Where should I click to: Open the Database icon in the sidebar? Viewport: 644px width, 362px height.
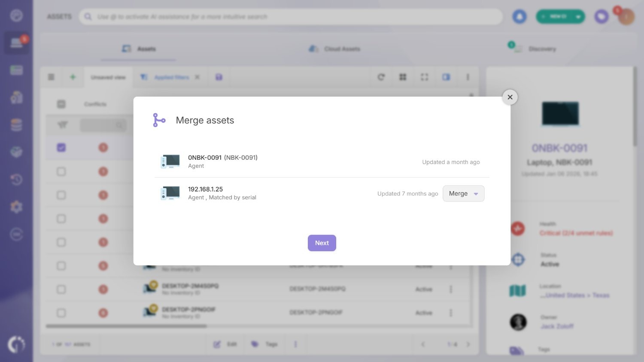tap(16, 125)
